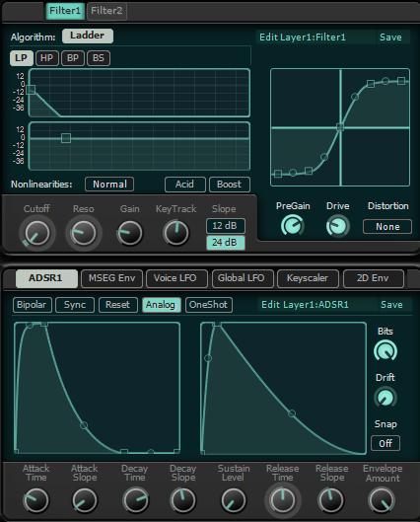Image resolution: width=420 pixels, height=522 pixels.
Task: Open the Nonlinearities Normal dropdown
Action: pos(109,185)
